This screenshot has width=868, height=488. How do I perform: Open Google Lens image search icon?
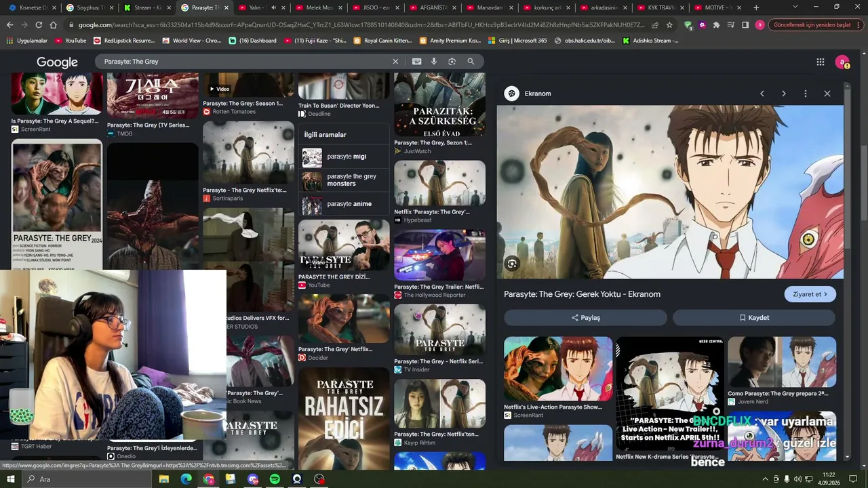point(452,62)
